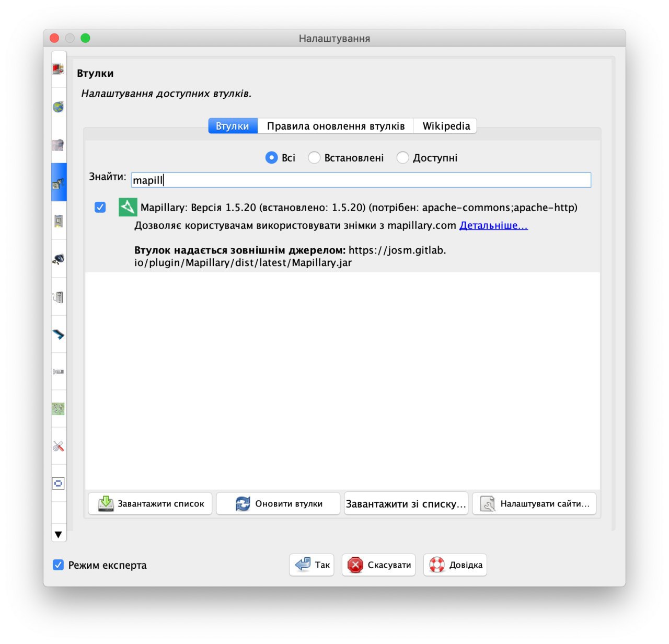Click Завантажити список button
Image resolution: width=669 pixels, height=644 pixels.
(150, 504)
